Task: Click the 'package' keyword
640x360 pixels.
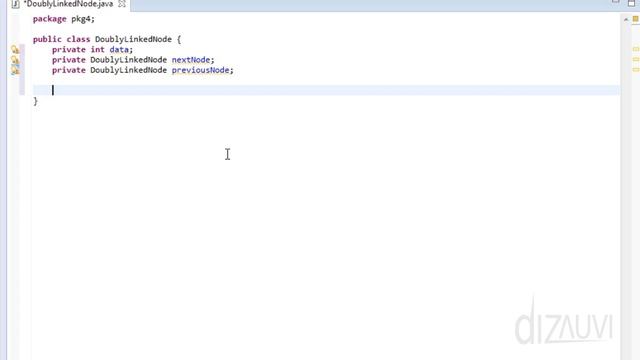Action: [49, 19]
